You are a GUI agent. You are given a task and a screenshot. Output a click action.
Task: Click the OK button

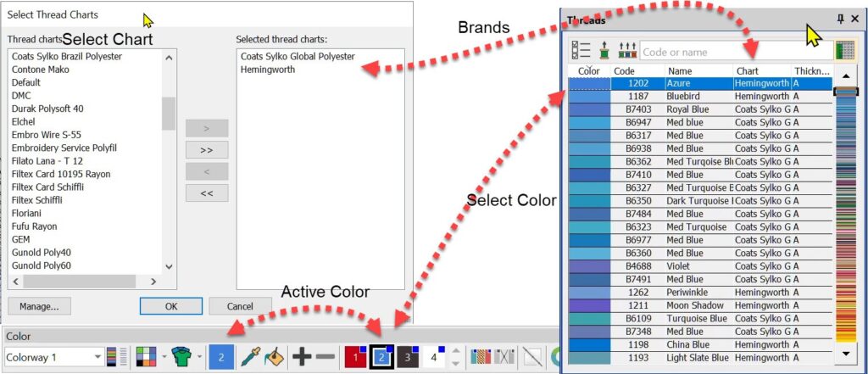pos(171,306)
